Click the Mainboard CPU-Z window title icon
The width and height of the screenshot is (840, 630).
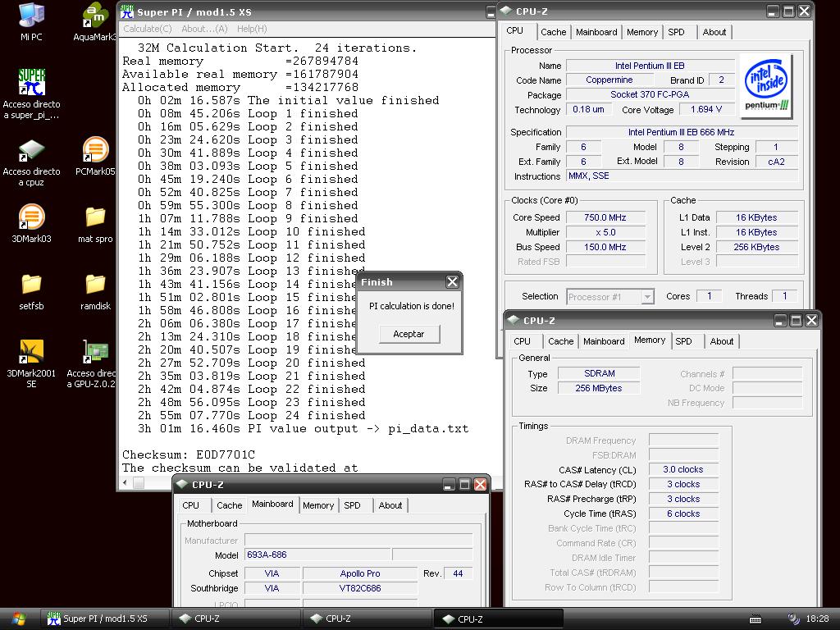(182, 484)
